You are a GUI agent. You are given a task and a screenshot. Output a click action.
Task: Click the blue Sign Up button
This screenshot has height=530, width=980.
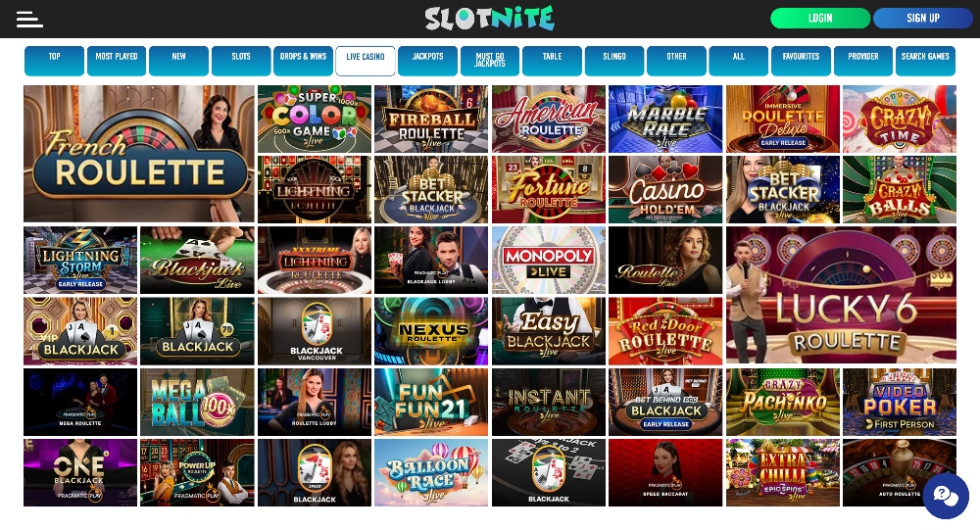(x=922, y=19)
